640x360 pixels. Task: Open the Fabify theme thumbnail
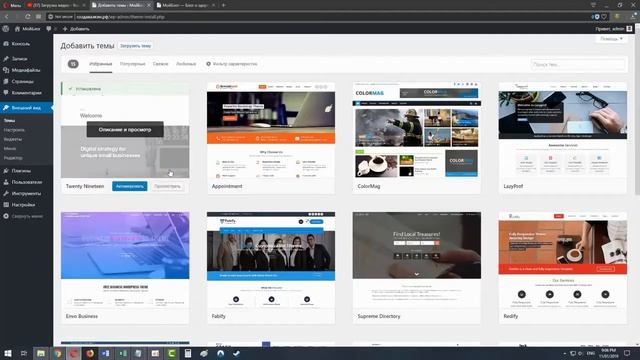[271, 260]
